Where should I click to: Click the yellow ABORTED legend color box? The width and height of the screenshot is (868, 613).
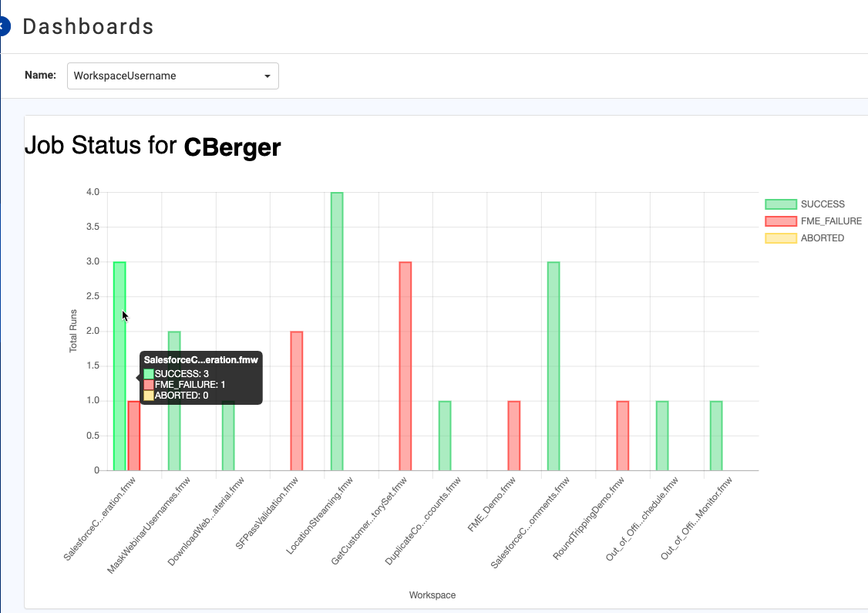(x=781, y=238)
